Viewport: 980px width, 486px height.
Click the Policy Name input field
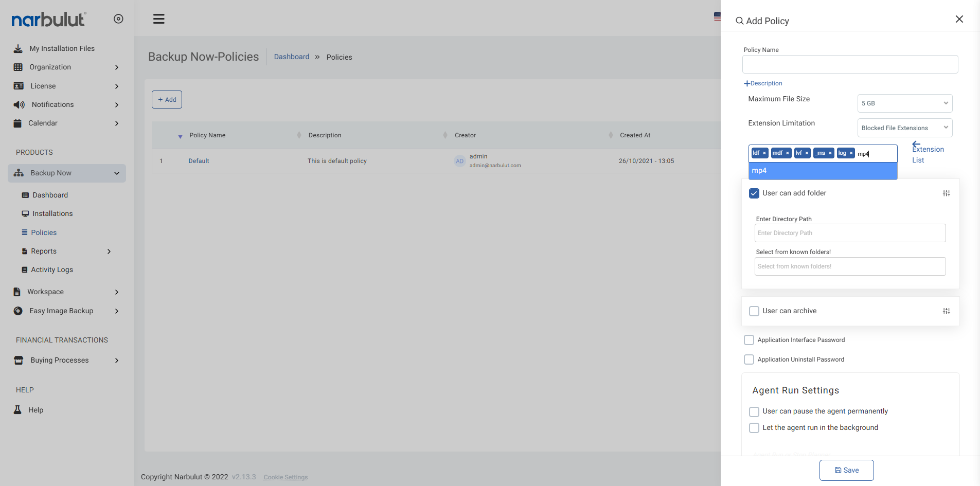(x=849, y=64)
